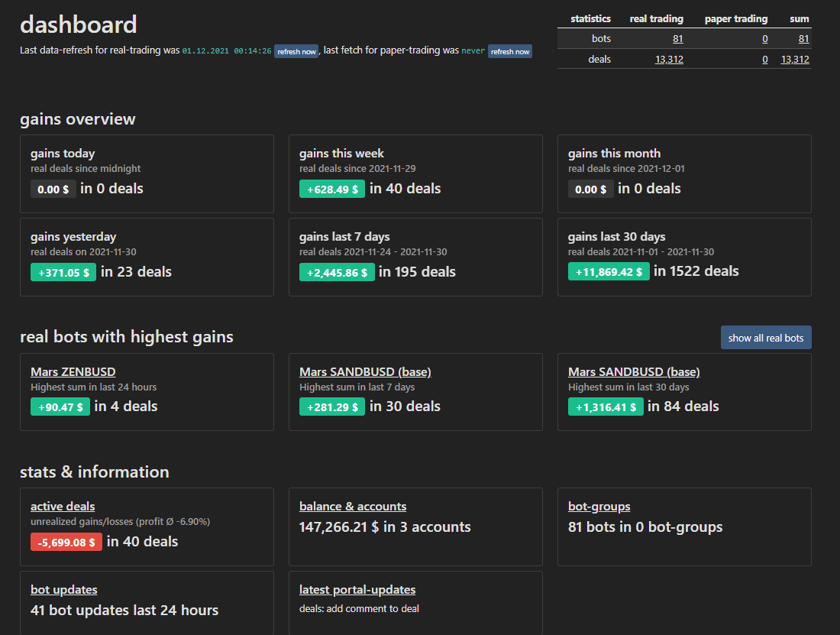Click the stats & information heading
The image size is (840, 635).
point(94,471)
